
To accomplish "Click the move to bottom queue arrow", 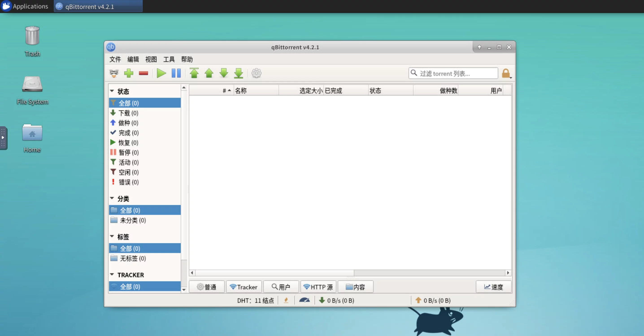I will [239, 73].
